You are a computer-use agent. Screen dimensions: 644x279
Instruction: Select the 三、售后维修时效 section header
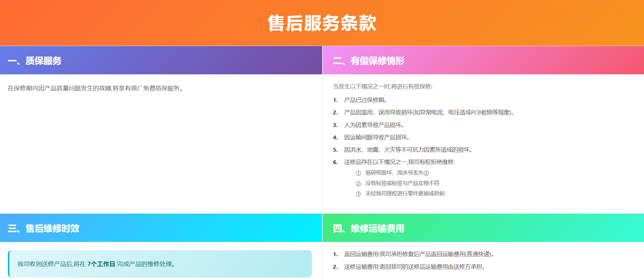(x=44, y=228)
